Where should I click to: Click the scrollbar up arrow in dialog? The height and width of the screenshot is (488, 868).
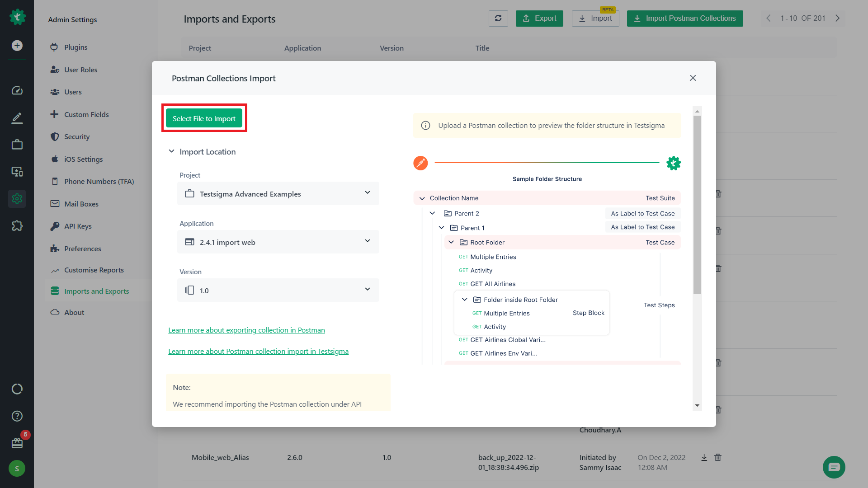(x=697, y=111)
